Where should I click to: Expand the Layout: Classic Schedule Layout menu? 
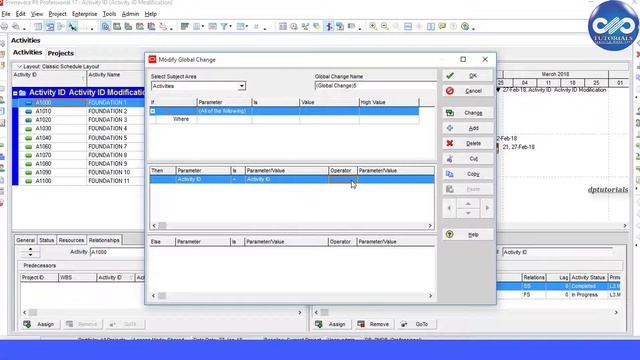pyautogui.click(x=19, y=67)
